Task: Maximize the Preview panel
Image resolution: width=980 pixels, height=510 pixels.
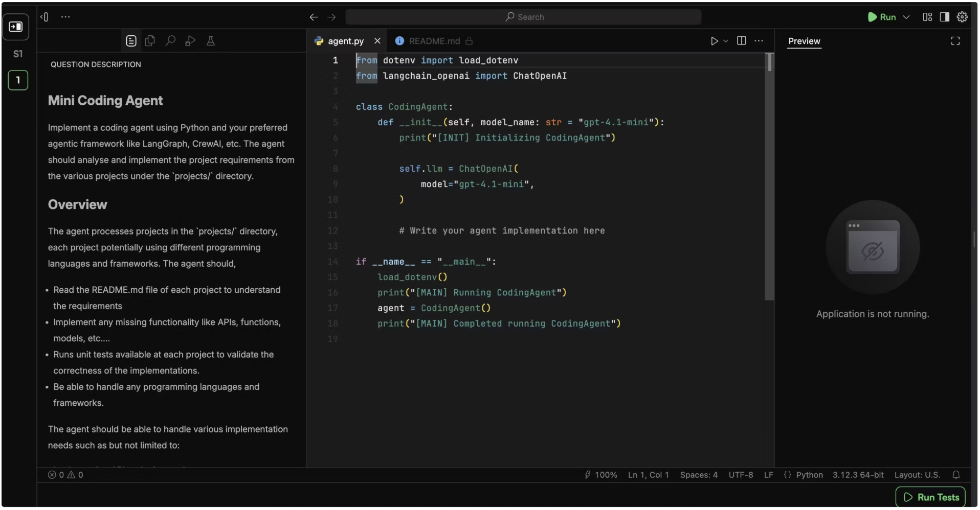Action: pos(955,41)
